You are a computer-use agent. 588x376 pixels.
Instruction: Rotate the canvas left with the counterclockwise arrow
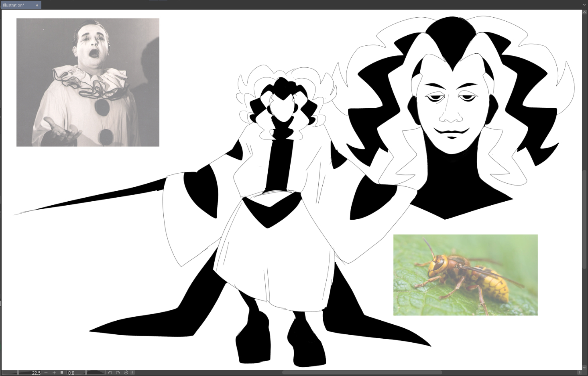[110, 373]
